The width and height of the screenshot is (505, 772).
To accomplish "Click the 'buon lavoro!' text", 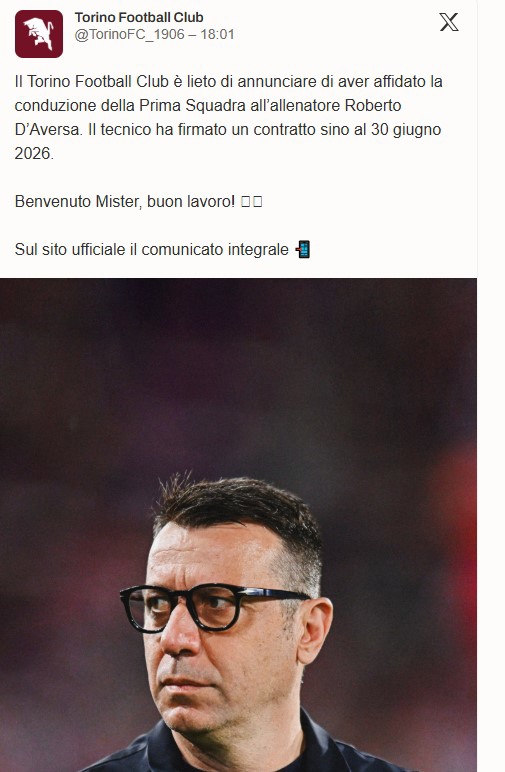I will [x=191, y=201].
